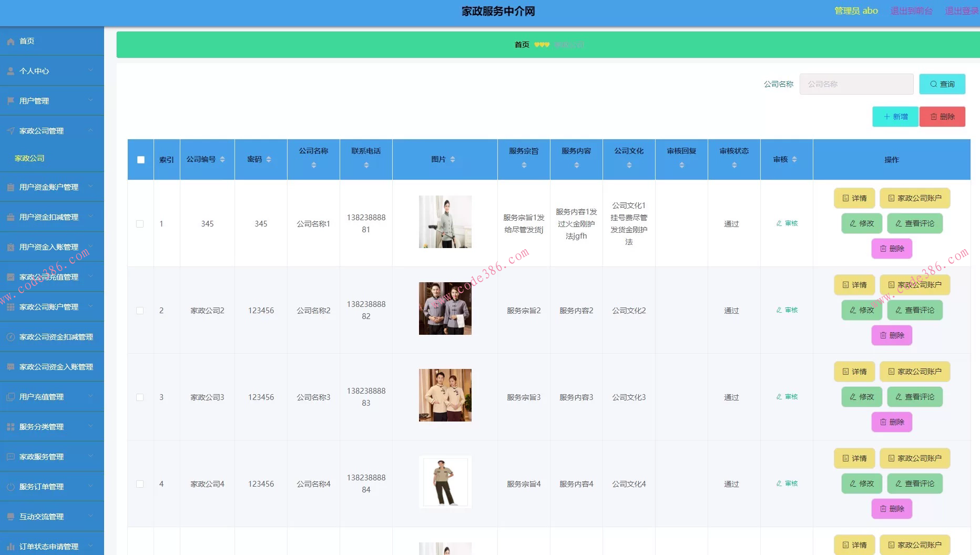Expand the 用户资金扣减管理 menu
The height and width of the screenshot is (555, 980).
[x=90, y=217]
